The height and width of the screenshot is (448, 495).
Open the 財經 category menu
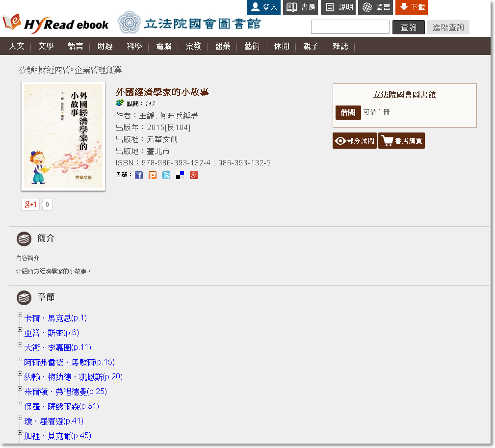[105, 46]
